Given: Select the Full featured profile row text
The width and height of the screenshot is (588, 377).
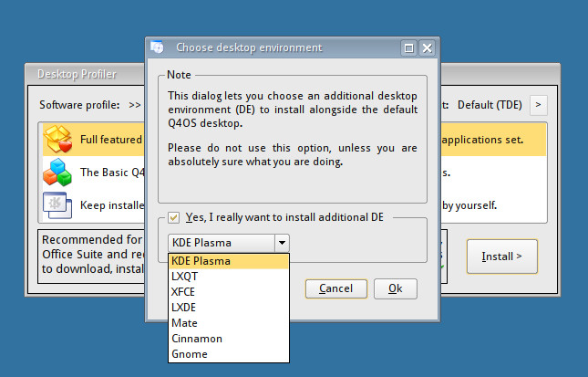Looking at the screenshot, I should click(x=111, y=140).
